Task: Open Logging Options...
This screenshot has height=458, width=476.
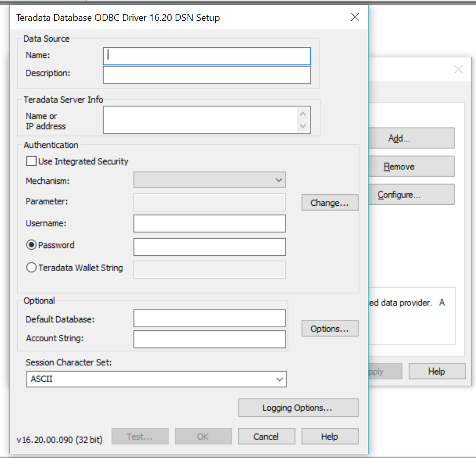Action: 298,407
